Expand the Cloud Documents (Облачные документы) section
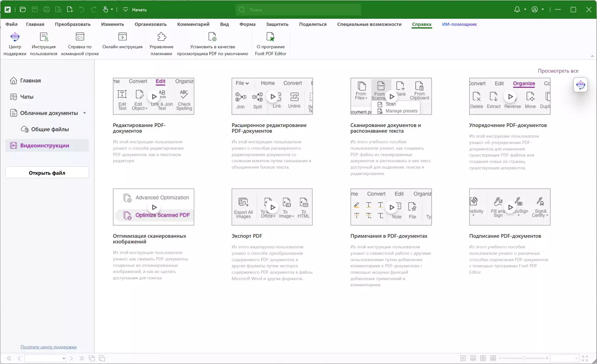 pos(85,113)
